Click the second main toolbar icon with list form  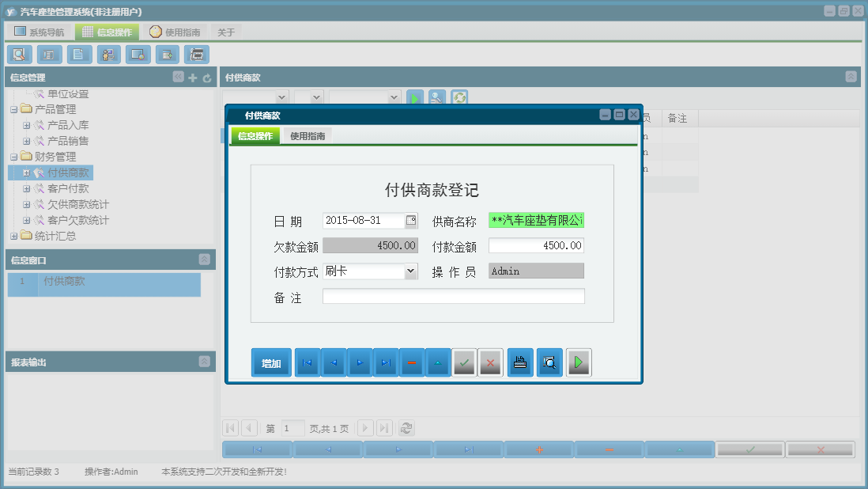click(49, 55)
